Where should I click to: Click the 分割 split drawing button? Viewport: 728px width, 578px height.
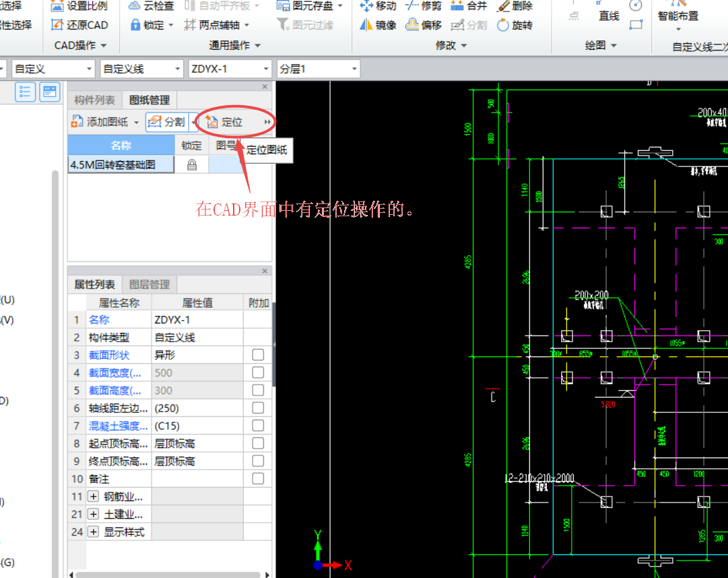tap(166, 122)
